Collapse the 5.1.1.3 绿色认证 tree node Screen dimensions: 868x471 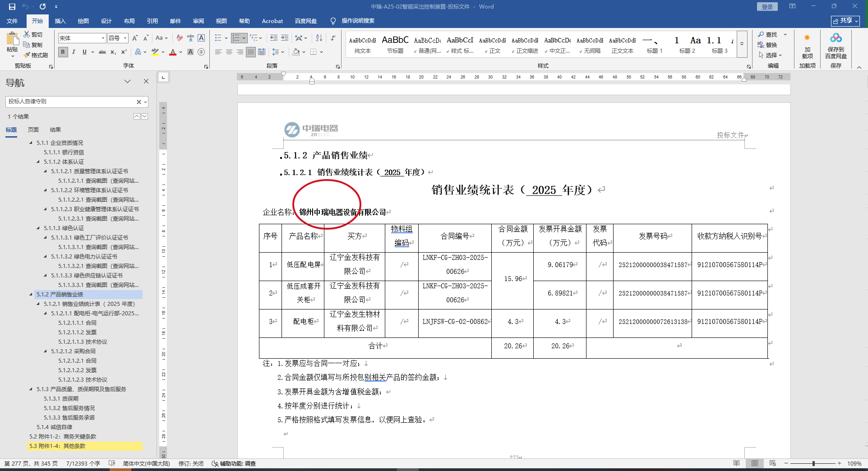point(38,228)
